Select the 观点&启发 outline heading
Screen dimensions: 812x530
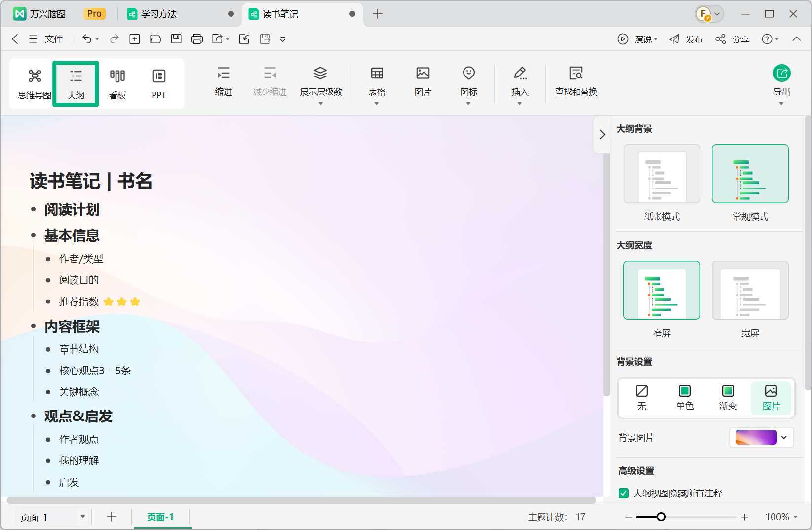pyautogui.click(x=78, y=416)
